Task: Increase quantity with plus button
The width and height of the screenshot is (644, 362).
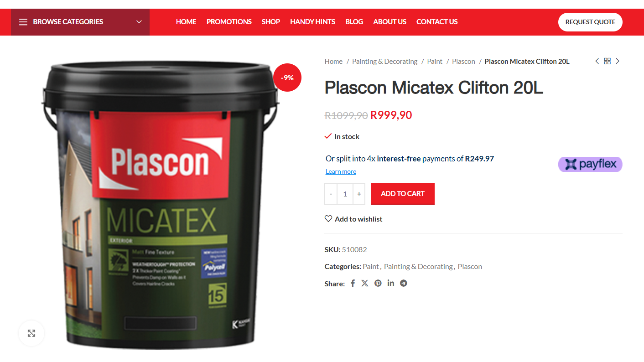Action: [359, 194]
